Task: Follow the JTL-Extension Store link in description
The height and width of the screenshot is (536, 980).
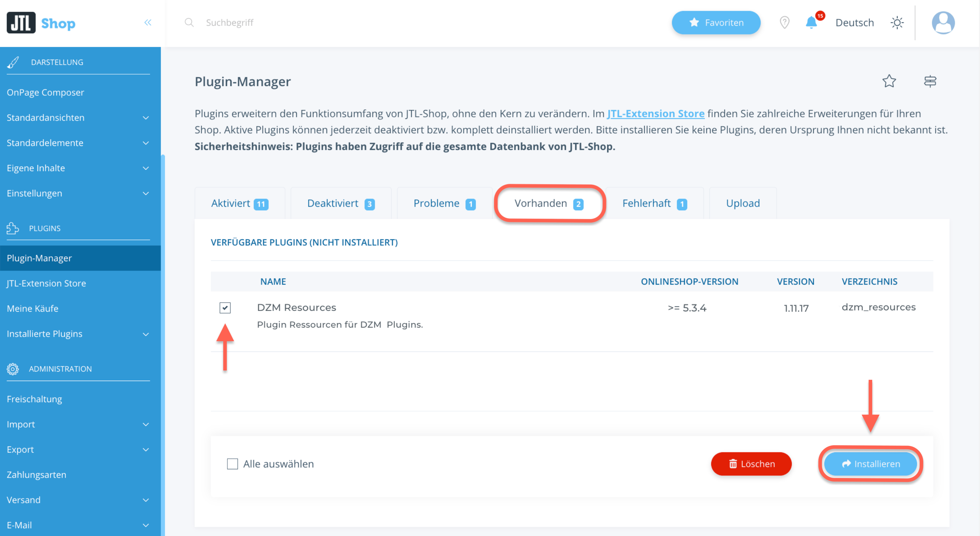Action: pos(656,113)
